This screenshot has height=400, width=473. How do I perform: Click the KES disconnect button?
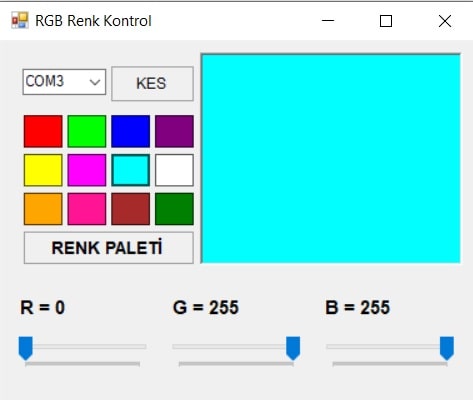[x=152, y=84]
